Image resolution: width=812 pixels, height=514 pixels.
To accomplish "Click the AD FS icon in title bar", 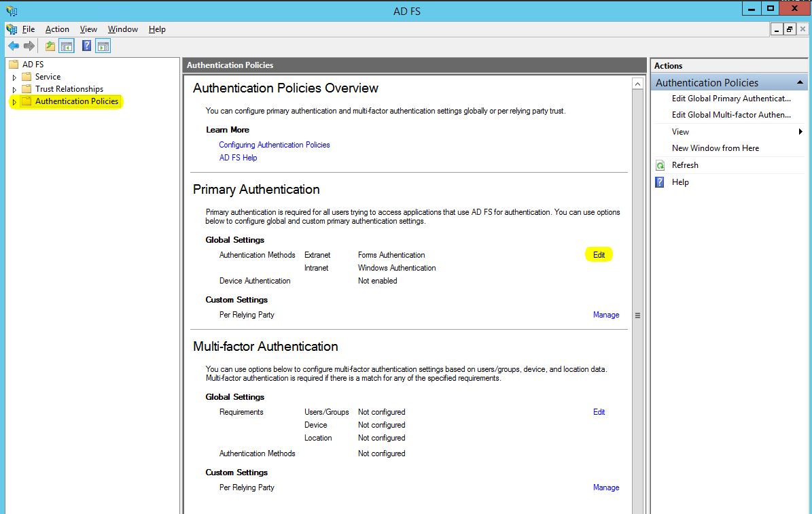I will (x=12, y=10).
